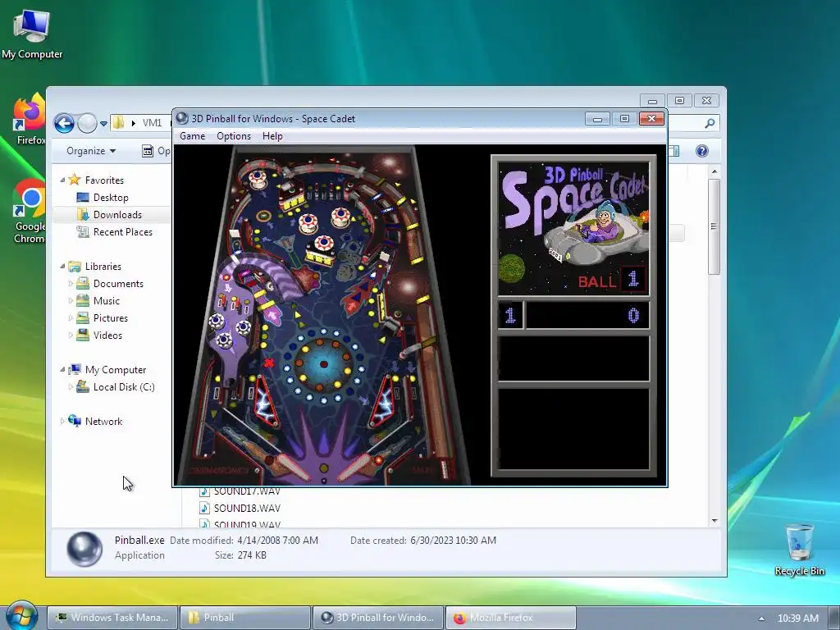This screenshot has width=840, height=630.
Task: Select My Computer in navigation pane
Action: click(x=115, y=370)
